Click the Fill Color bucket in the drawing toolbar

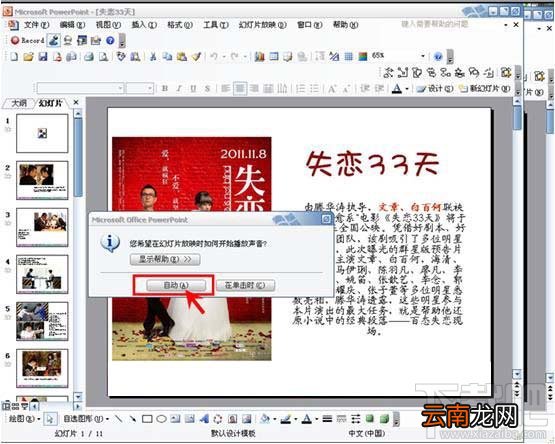(265, 419)
